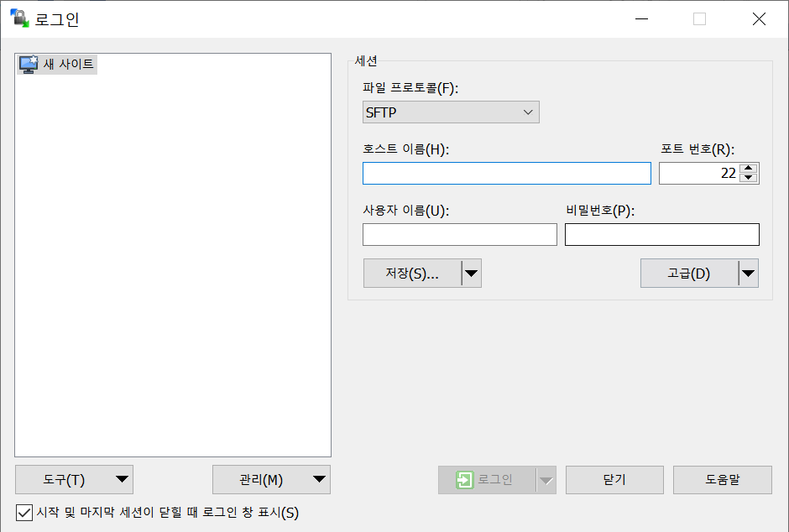Focus the 사용자 이름(U) input field
789x532 pixels.
click(460, 235)
